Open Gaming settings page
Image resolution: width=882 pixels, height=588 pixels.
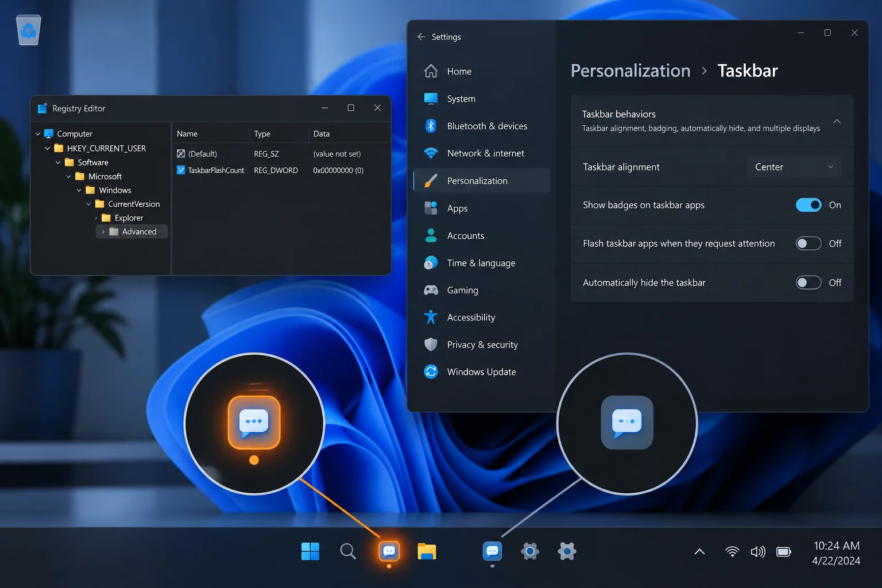482,290
